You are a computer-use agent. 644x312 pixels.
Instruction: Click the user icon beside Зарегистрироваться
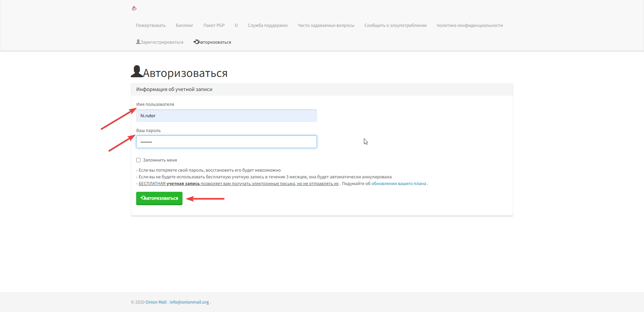138,42
